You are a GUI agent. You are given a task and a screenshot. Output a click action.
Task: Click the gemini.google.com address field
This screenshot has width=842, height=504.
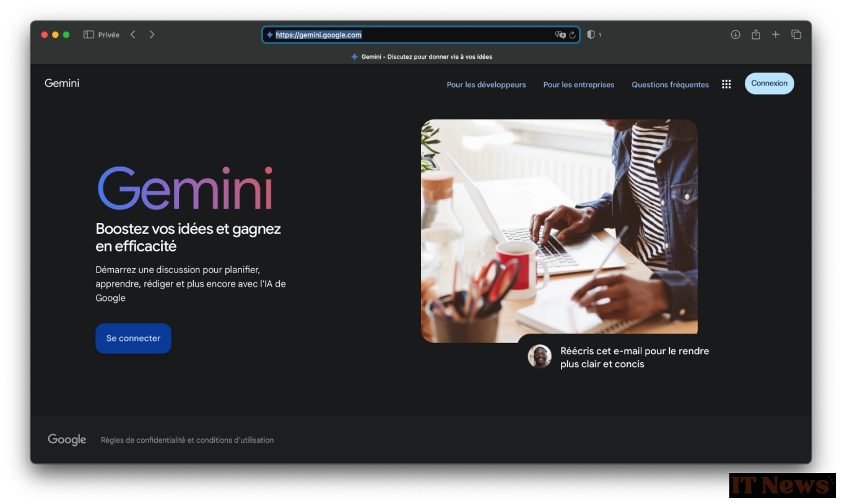(421, 35)
